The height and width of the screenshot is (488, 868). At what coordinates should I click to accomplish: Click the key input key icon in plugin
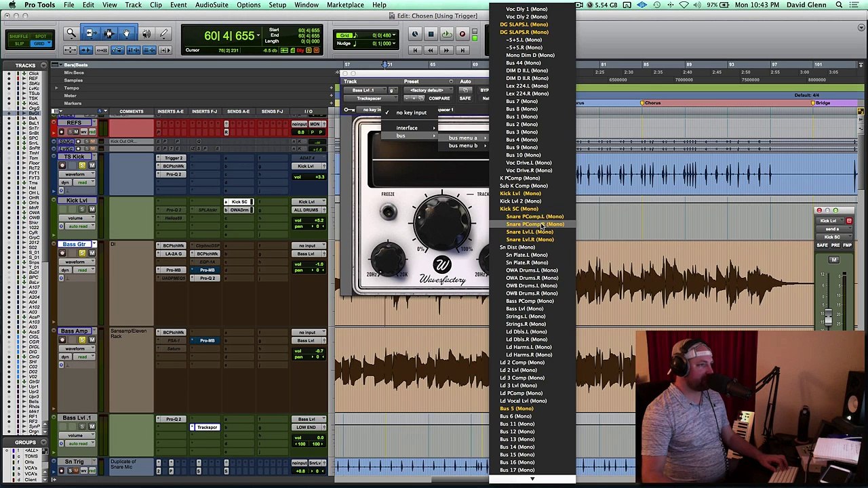[349, 110]
